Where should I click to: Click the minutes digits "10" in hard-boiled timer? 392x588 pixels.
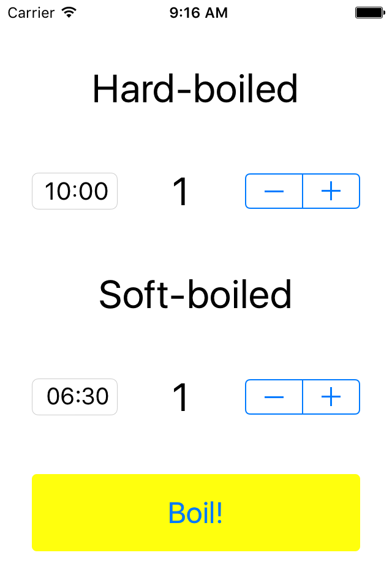(x=58, y=191)
